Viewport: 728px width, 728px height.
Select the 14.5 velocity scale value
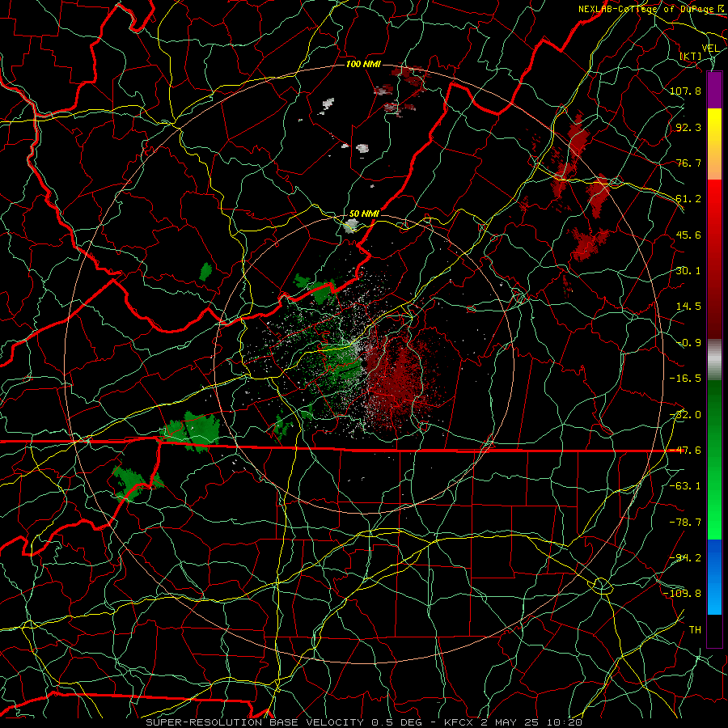point(688,307)
